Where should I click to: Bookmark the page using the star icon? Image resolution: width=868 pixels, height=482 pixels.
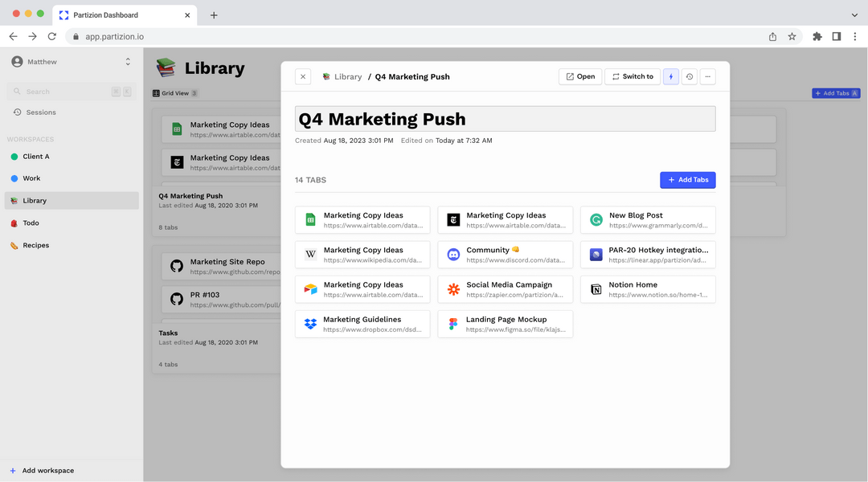792,36
